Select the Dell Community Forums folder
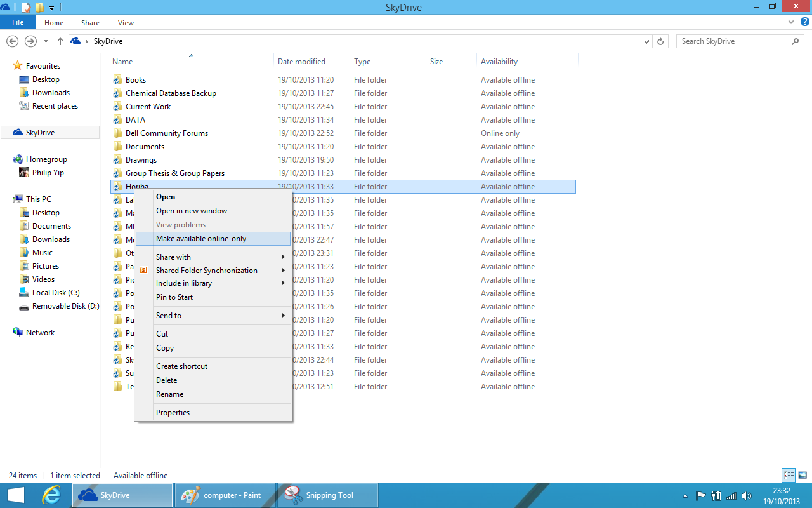The image size is (812, 508). 167,133
